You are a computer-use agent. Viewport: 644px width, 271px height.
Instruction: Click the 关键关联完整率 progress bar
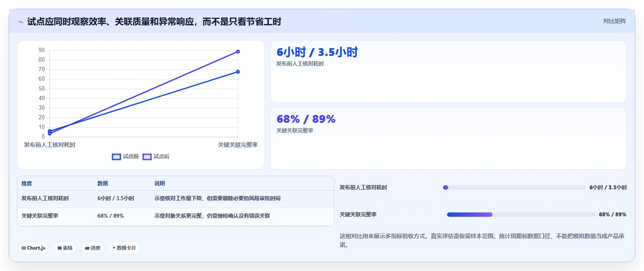click(x=521, y=215)
